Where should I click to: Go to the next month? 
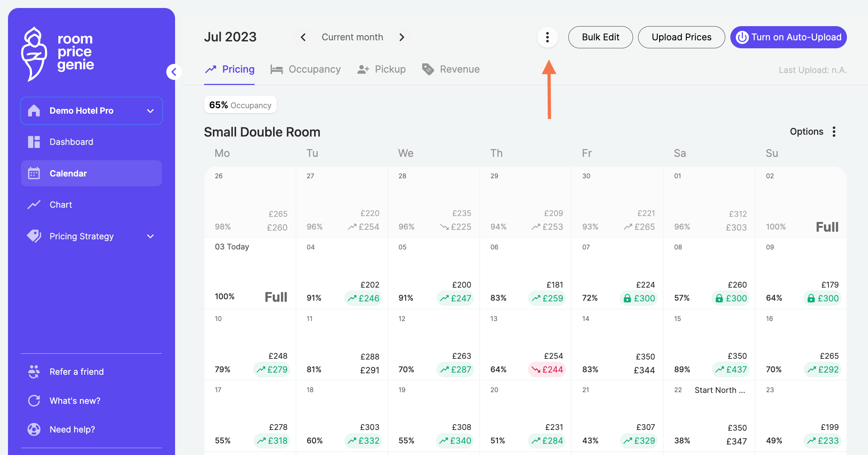[402, 37]
